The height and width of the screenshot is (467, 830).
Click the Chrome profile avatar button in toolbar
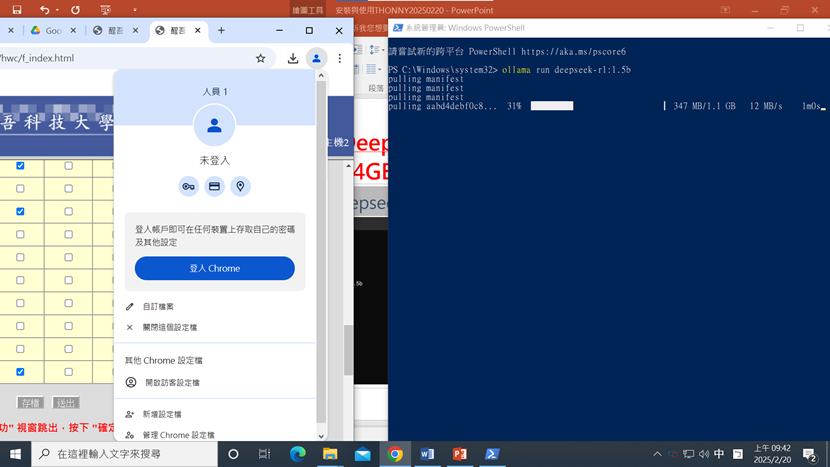coord(316,59)
